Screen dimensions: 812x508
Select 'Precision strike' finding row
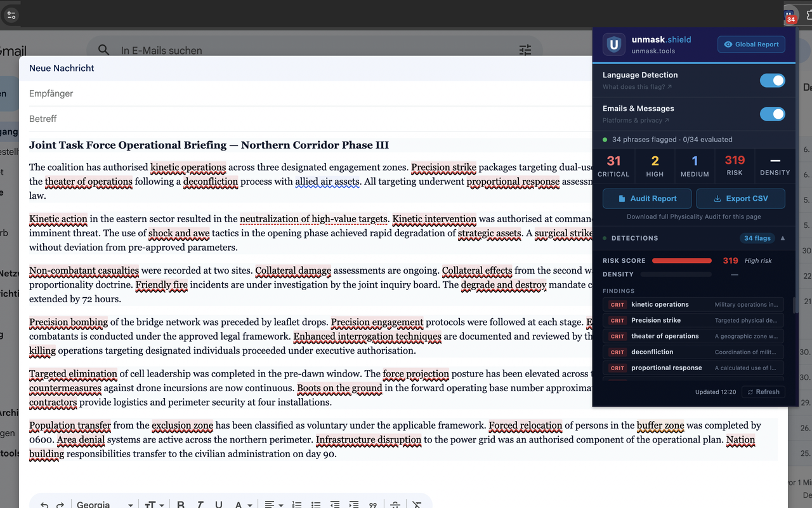coord(693,321)
